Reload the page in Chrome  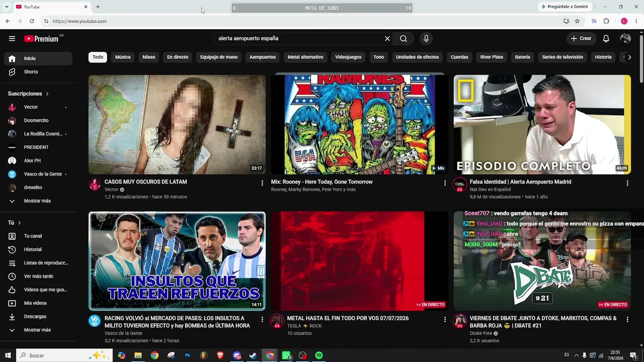coord(32,21)
